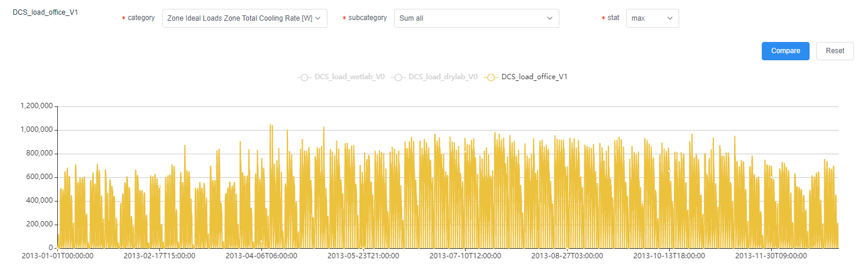This screenshot has width=868, height=276.
Task: Click the DCS_load_wetlab_V0 legend marker icon
Action: [304, 77]
